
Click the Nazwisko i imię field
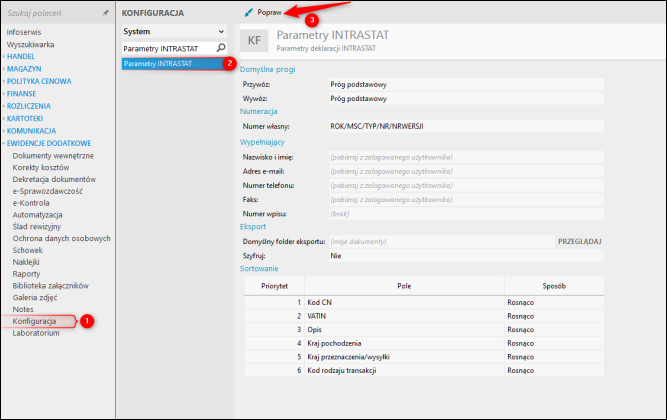pyautogui.click(x=466, y=157)
